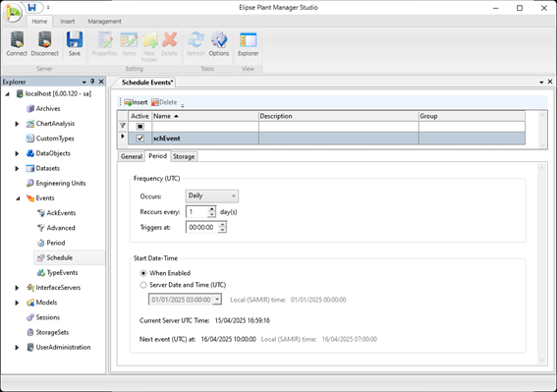Expand the ChartAnalysis node
The width and height of the screenshot is (557, 392).
pos(17,124)
